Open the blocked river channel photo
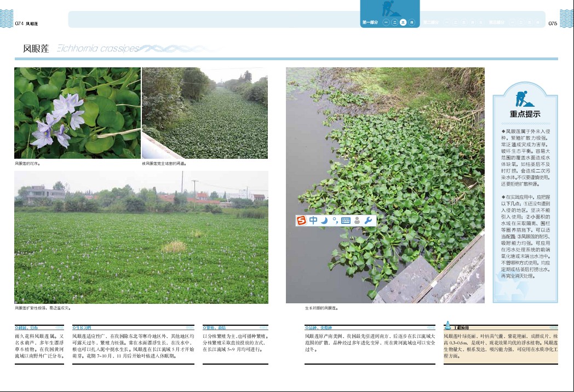Image resolution: width=574 pixels, height=392 pixels. click(x=205, y=113)
